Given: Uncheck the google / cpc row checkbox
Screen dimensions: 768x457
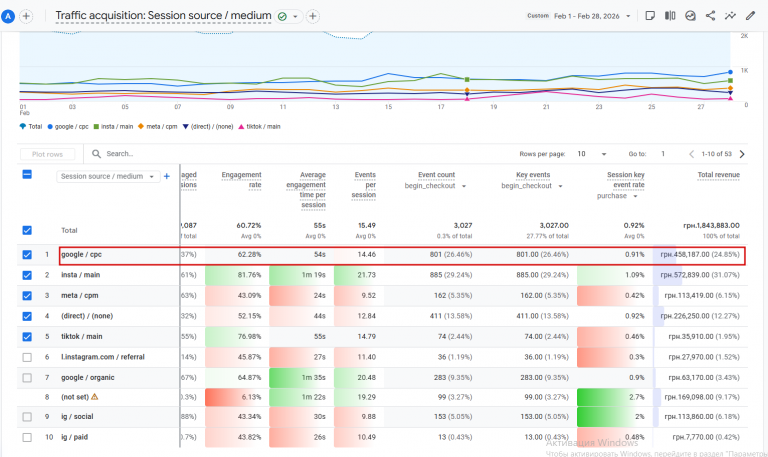Looking at the screenshot, I should click(x=27, y=255).
